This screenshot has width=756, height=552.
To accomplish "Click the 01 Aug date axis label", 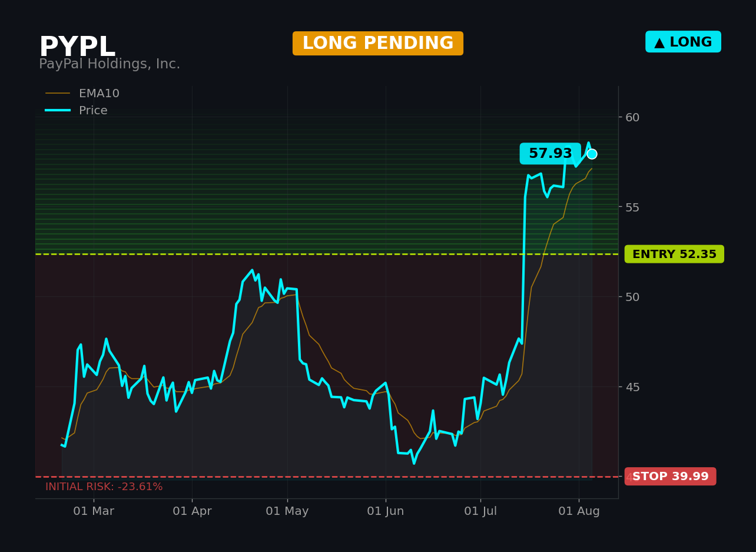I will tap(579, 511).
